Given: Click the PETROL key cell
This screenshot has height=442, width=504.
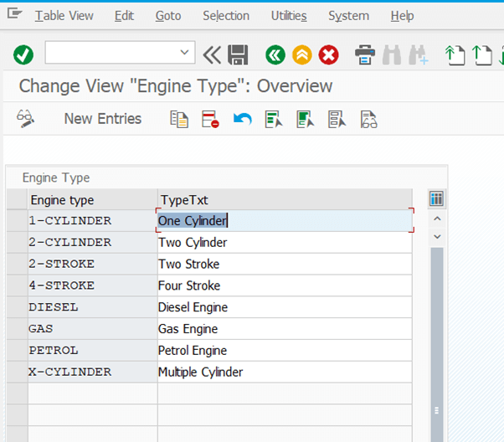Looking at the screenshot, I should click(x=93, y=351).
